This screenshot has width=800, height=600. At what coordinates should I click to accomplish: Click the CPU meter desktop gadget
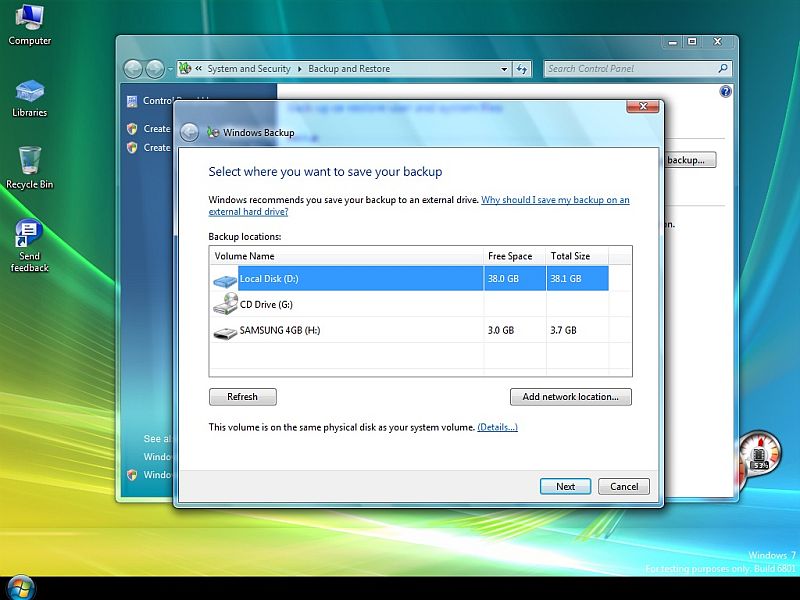tap(760, 454)
